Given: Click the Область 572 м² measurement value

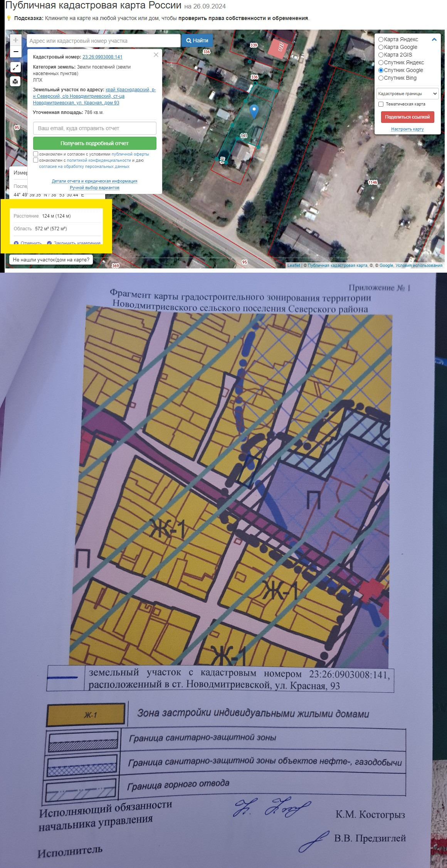Looking at the screenshot, I should pyautogui.click(x=51, y=229).
